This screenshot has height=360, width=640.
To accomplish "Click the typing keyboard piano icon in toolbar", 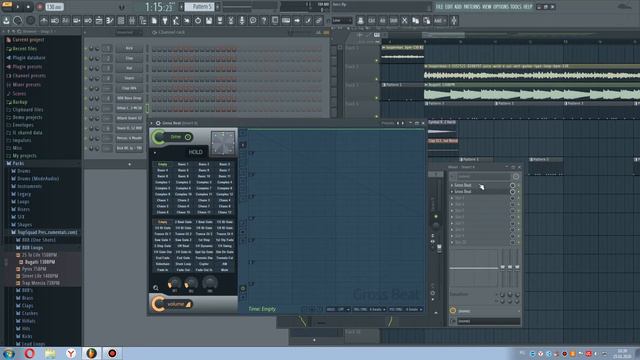I will pos(286,20).
